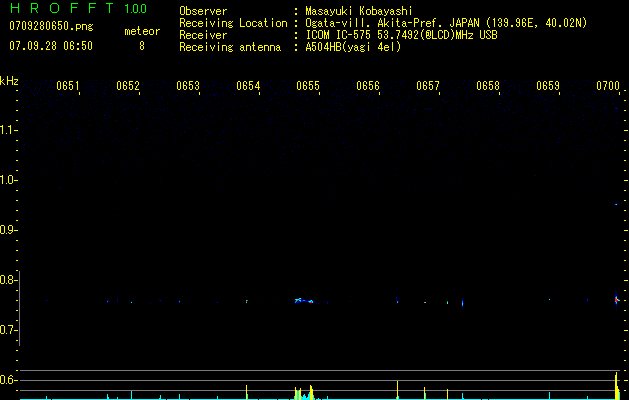Screen dimensions: 629x400
Task: Click the strong red echo at 0700
Action: (617, 300)
